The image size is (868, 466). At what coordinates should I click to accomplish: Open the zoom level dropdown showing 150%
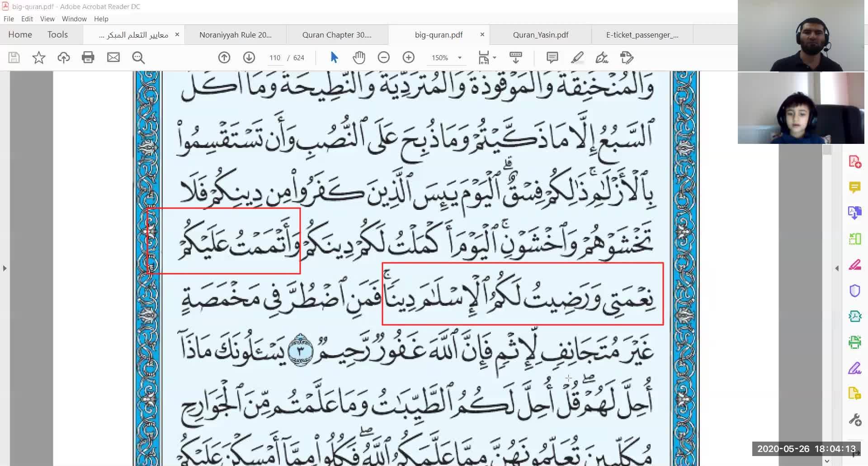446,58
